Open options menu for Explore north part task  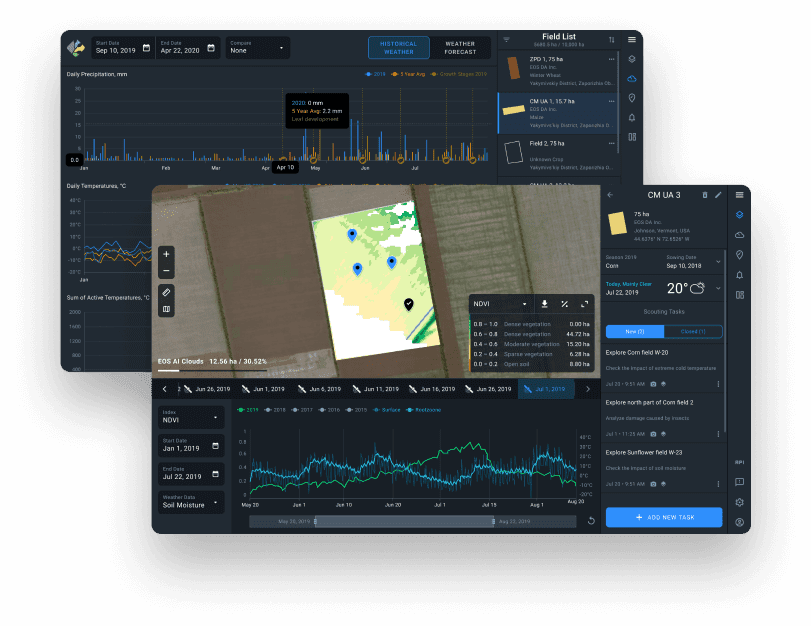click(x=718, y=434)
